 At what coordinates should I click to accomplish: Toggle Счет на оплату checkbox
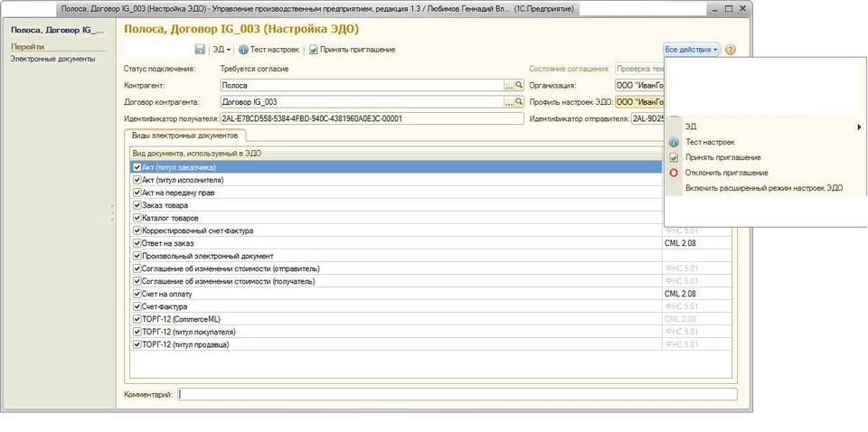tap(137, 295)
